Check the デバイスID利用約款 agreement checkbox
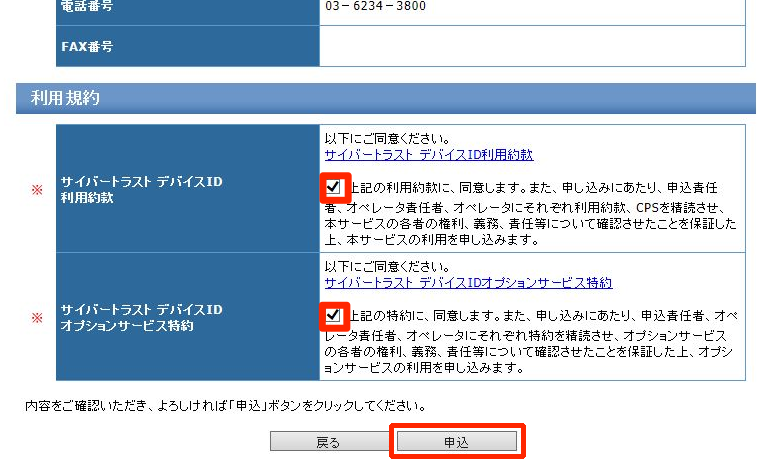 click(x=334, y=187)
